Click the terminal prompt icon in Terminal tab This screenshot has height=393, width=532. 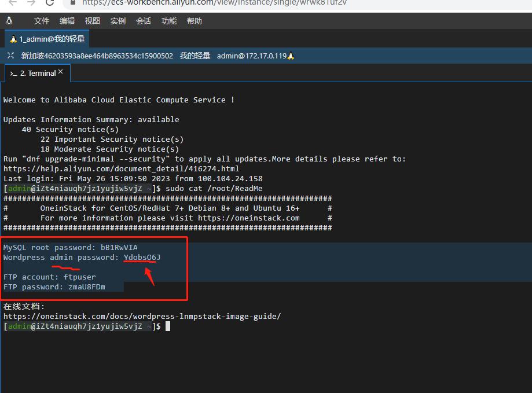coord(13,74)
